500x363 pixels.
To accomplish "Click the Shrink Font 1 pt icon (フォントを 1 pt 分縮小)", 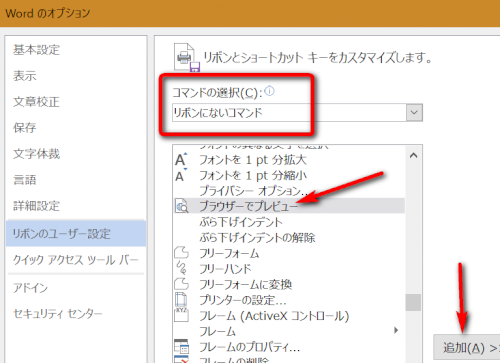I will (x=181, y=175).
